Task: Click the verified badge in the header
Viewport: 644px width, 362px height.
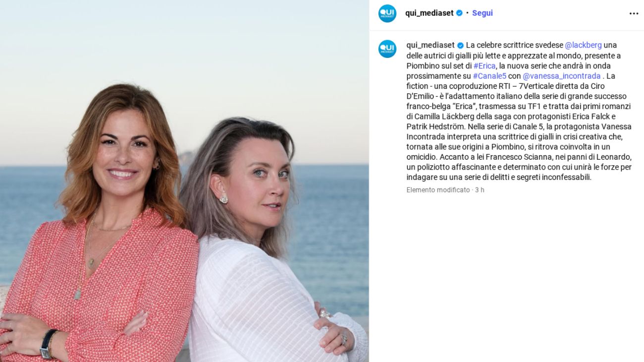Action: point(459,13)
